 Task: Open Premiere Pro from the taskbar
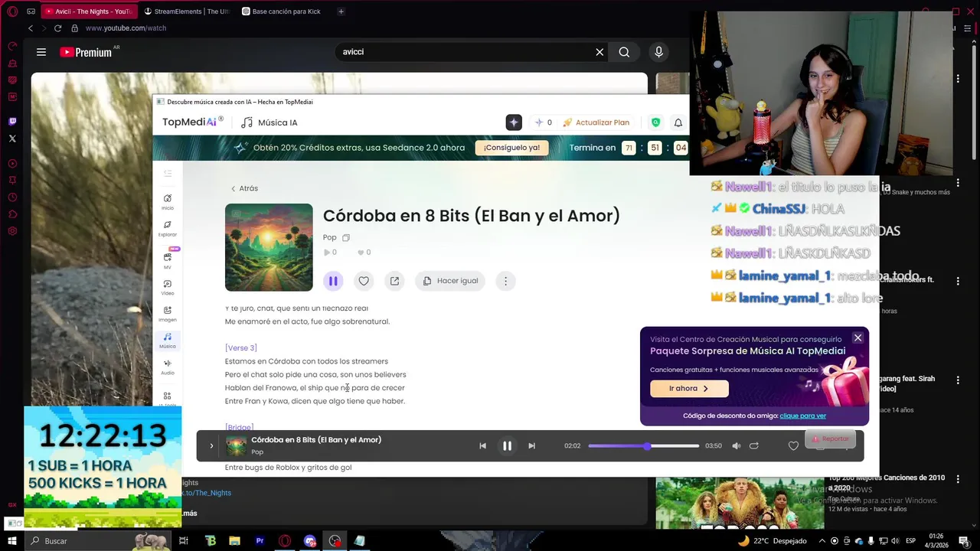260,541
